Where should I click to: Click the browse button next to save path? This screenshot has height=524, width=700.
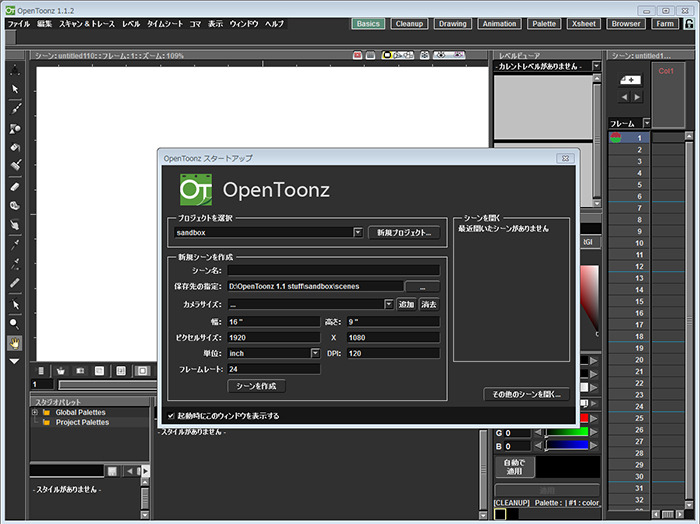click(422, 287)
